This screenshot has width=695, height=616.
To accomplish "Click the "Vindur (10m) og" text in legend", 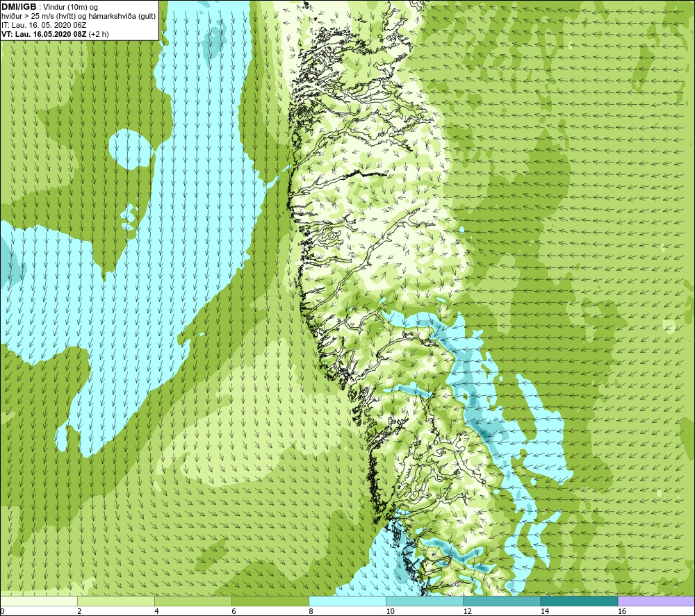I will (x=70, y=7).
